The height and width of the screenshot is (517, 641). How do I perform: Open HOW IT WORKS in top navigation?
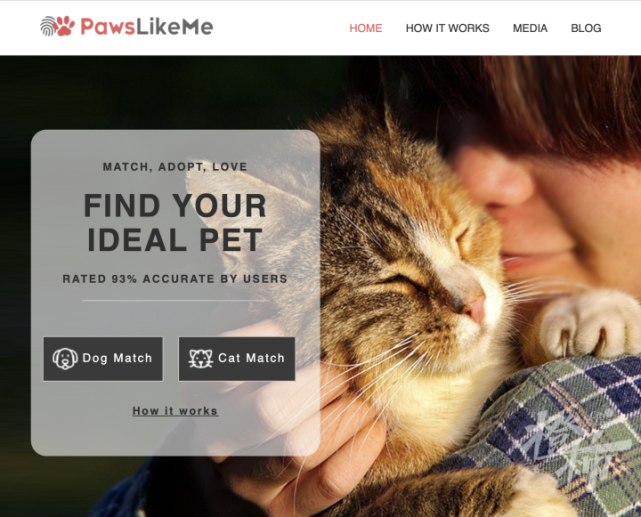[x=447, y=28]
